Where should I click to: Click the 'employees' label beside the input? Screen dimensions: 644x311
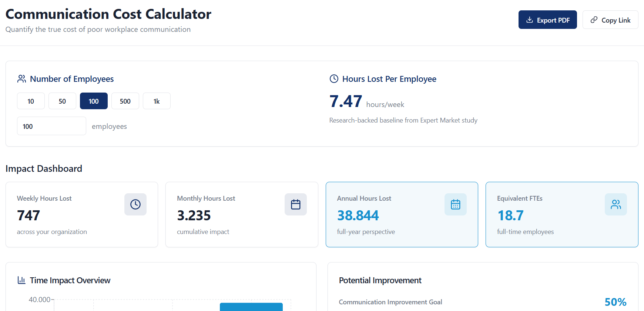click(109, 126)
